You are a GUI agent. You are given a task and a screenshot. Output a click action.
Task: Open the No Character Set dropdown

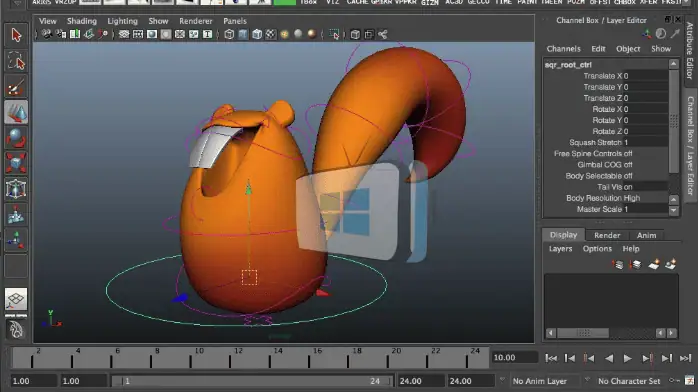(x=629, y=381)
